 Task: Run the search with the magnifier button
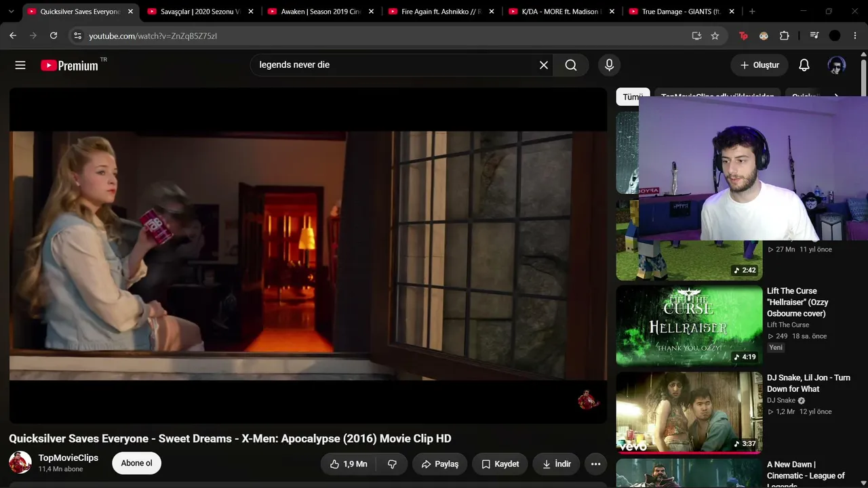click(x=571, y=65)
